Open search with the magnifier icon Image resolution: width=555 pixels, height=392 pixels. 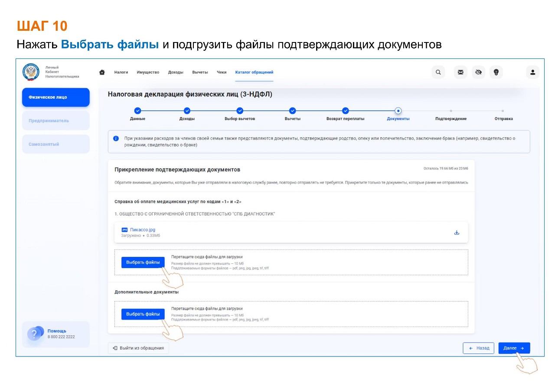[438, 72]
